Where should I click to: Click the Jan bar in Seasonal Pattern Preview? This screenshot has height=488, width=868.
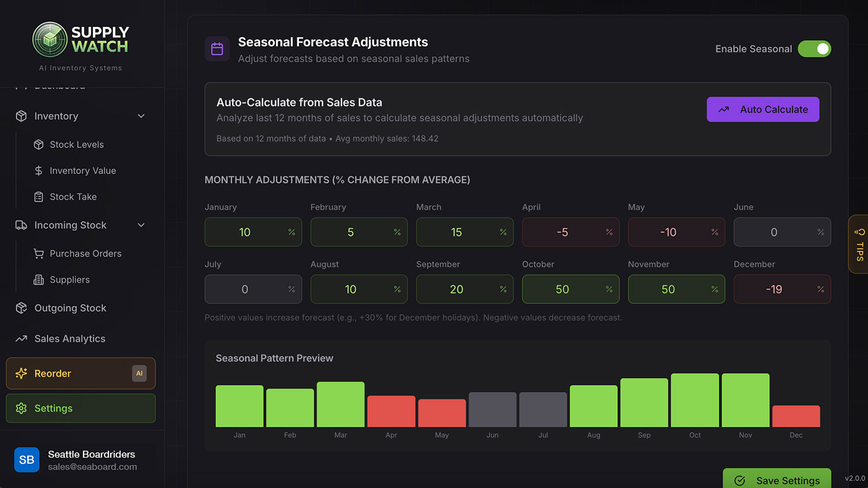[x=239, y=406]
